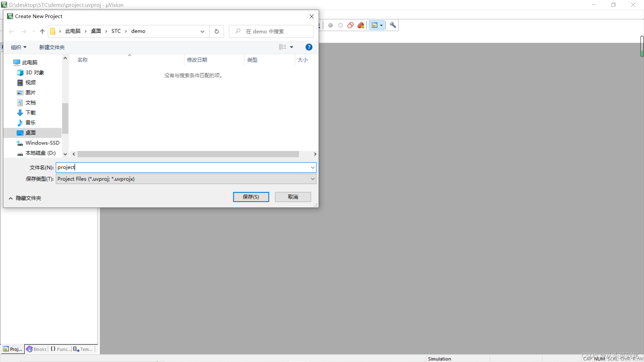Open the previous locations address dropdown

(x=202, y=31)
